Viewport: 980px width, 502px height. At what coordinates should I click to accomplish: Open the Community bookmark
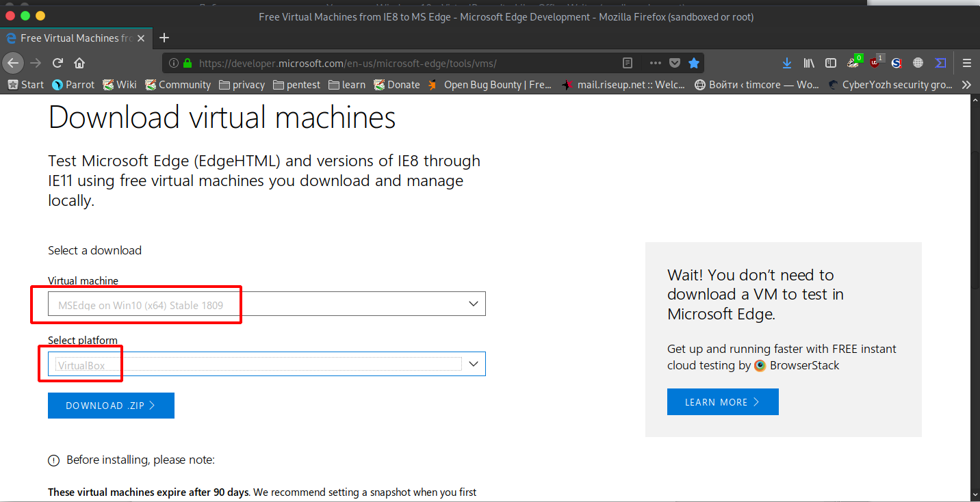[177, 85]
